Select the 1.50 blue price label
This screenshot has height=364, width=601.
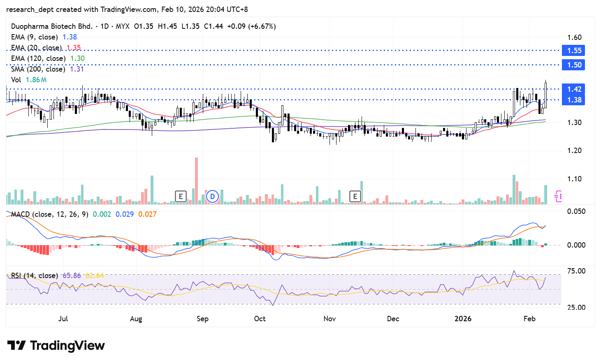[574, 65]
